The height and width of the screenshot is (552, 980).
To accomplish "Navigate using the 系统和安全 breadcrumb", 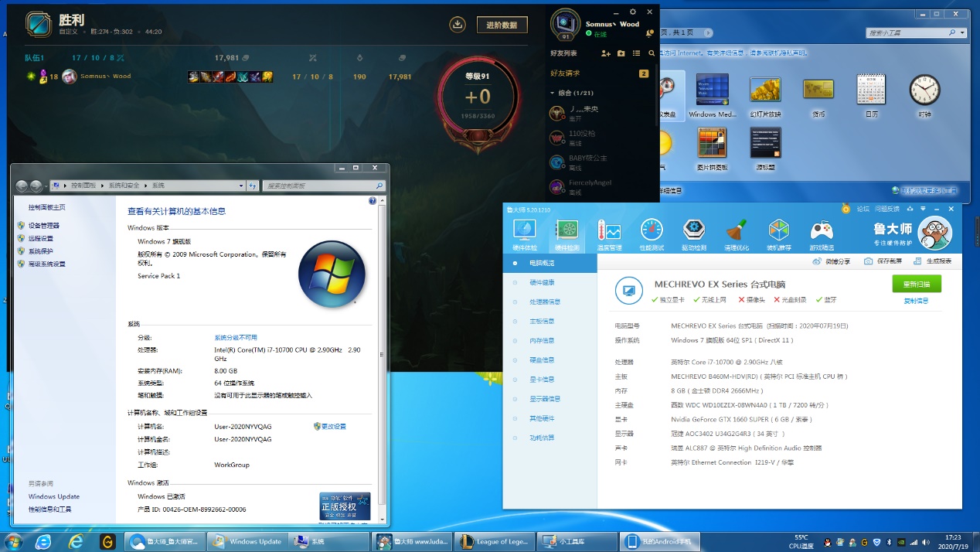I will tap(124, 186).
